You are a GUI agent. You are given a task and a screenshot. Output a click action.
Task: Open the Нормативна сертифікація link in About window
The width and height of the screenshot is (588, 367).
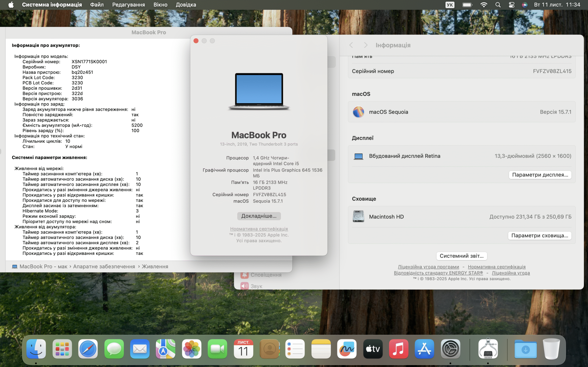click(x=259, y=229)
